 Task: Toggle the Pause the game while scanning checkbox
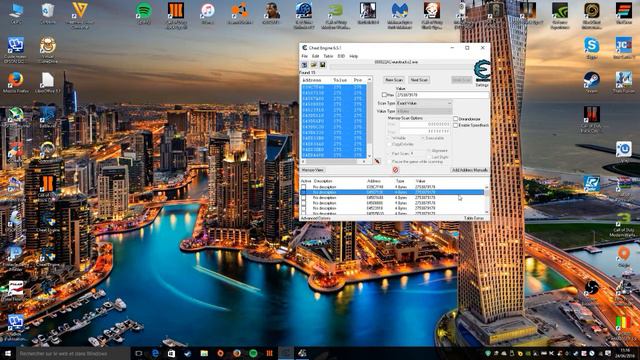389,162
